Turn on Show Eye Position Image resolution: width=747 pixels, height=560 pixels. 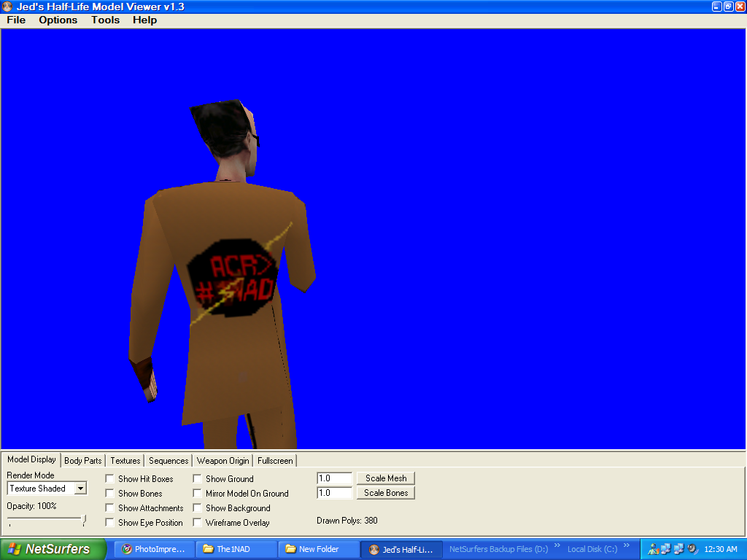pos(109,522)
